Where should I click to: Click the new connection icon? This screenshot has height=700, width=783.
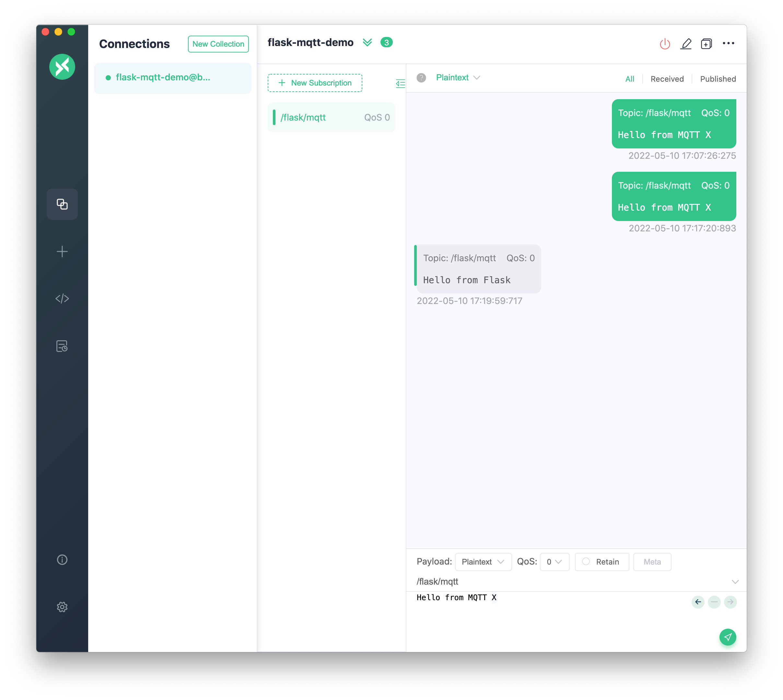tap(62, 251)
